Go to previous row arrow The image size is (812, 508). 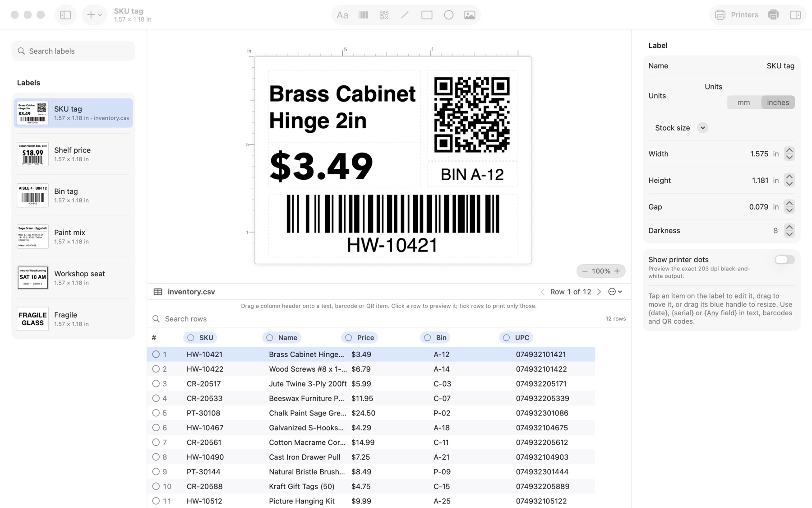(542, 292)
